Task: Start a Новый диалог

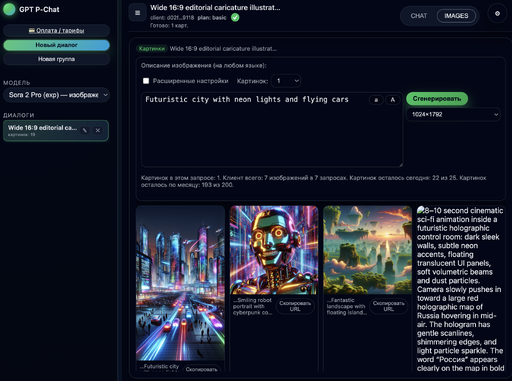Action: [x=56, y=45]
